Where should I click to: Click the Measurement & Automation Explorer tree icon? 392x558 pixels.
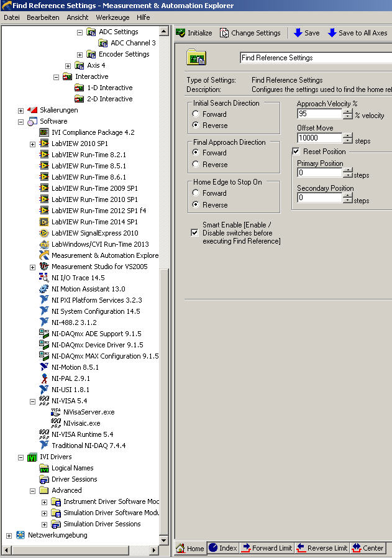pyautogui.click(x=43, y=255)
